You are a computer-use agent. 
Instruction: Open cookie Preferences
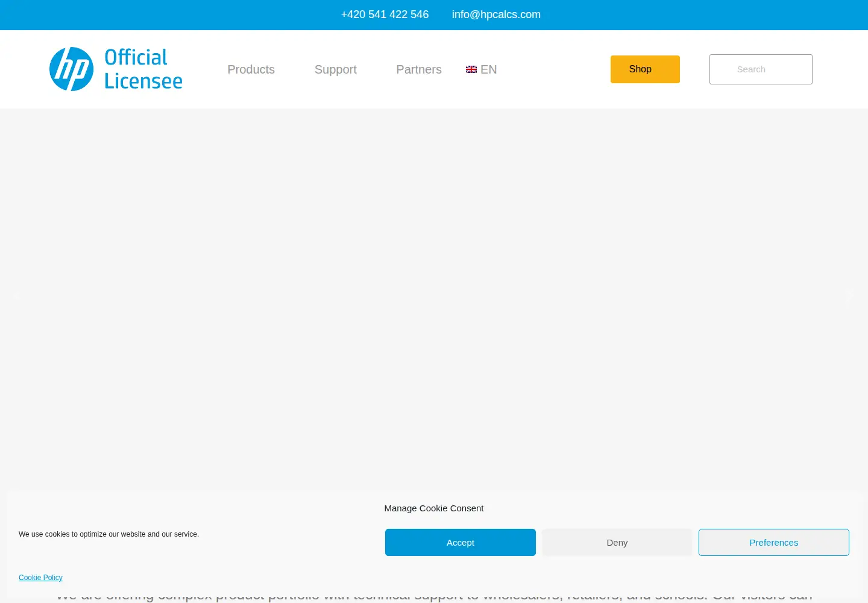(x=774, y=543)
